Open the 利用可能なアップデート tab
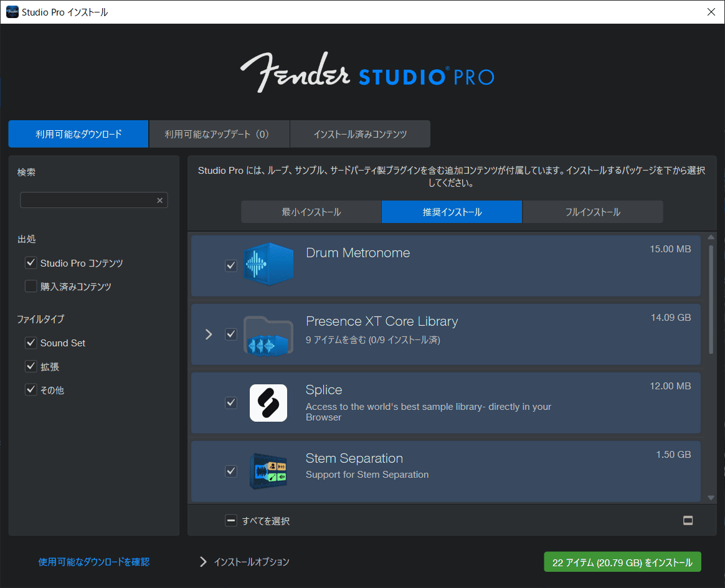The height and width of the screenshot is (588, 725). point(219,133)
